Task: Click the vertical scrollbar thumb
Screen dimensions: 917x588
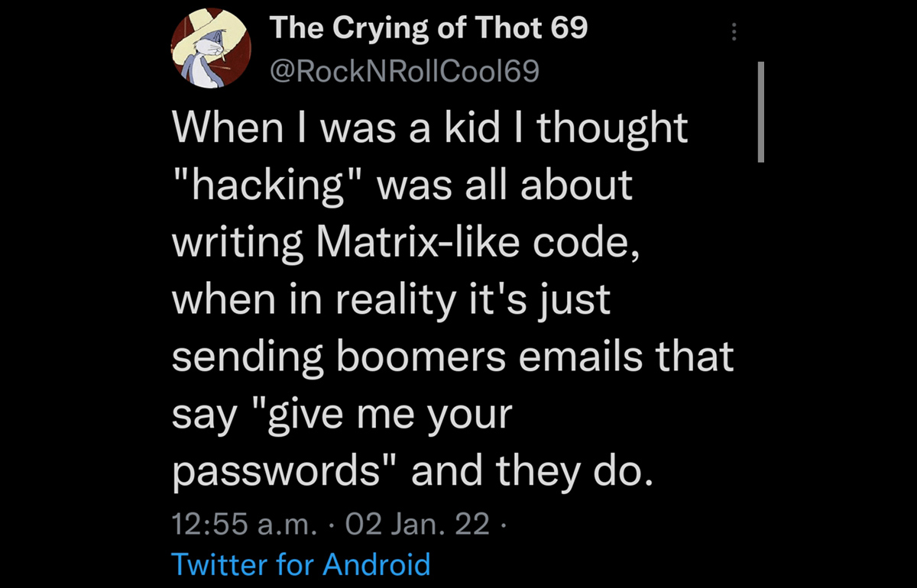Action: [760, 112]
